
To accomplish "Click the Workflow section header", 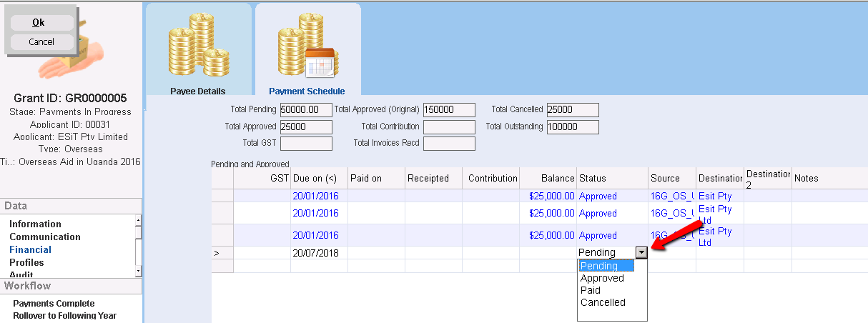I will pos(71,286).
